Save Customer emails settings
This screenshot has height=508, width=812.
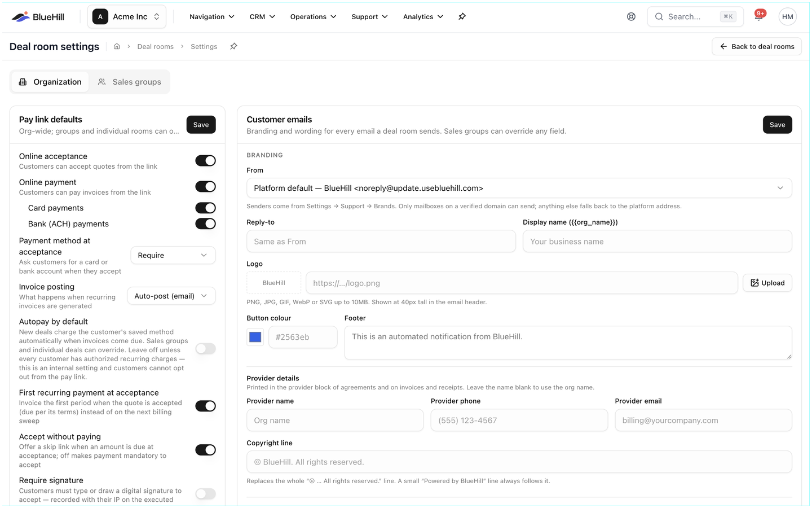pos(777,125)
